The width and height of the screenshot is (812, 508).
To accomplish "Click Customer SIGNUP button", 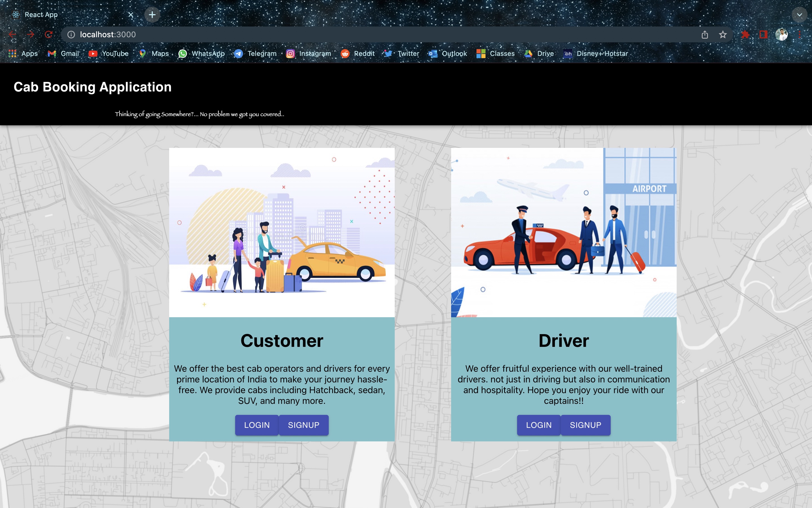I will coord(304,425).
